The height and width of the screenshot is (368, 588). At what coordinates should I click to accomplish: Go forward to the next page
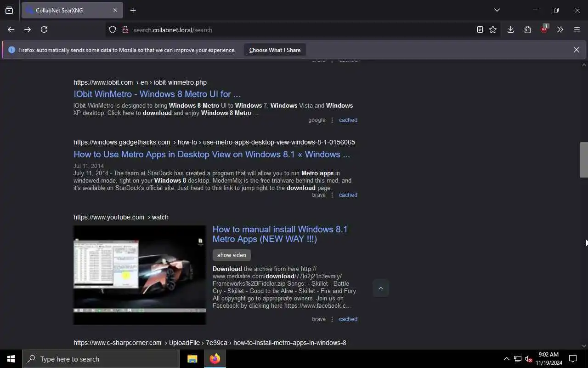tap(28, 29)
